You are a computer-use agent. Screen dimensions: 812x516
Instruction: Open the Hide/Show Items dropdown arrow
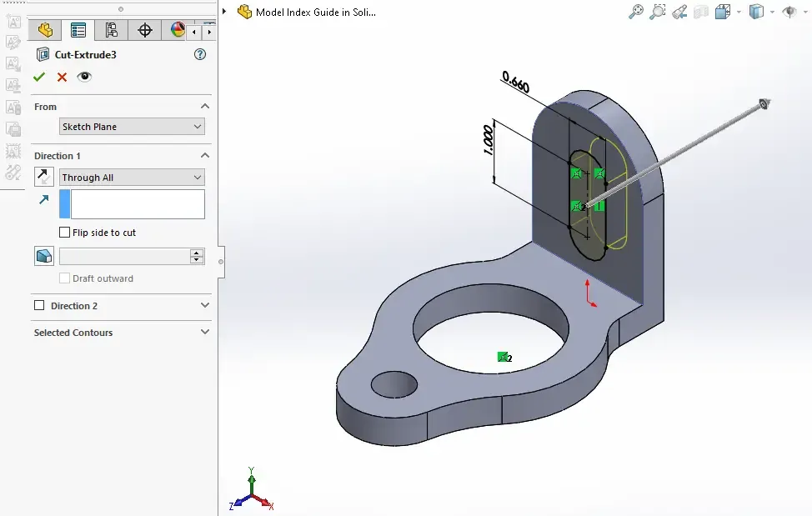tap(805, 12)
